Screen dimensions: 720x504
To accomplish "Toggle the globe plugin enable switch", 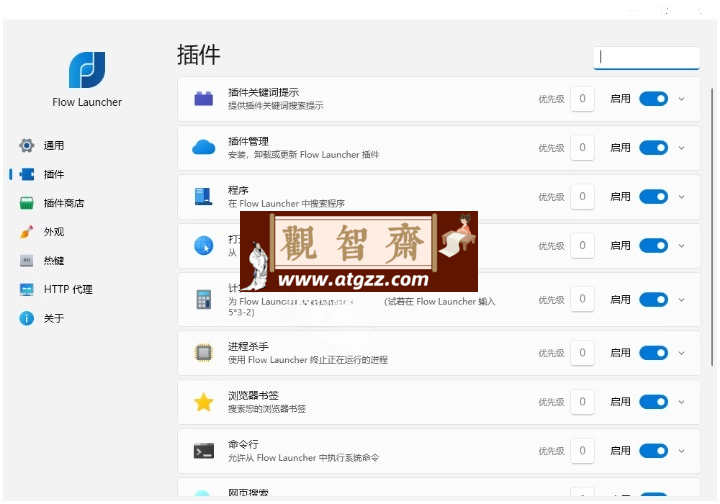I will pos(653,246).
